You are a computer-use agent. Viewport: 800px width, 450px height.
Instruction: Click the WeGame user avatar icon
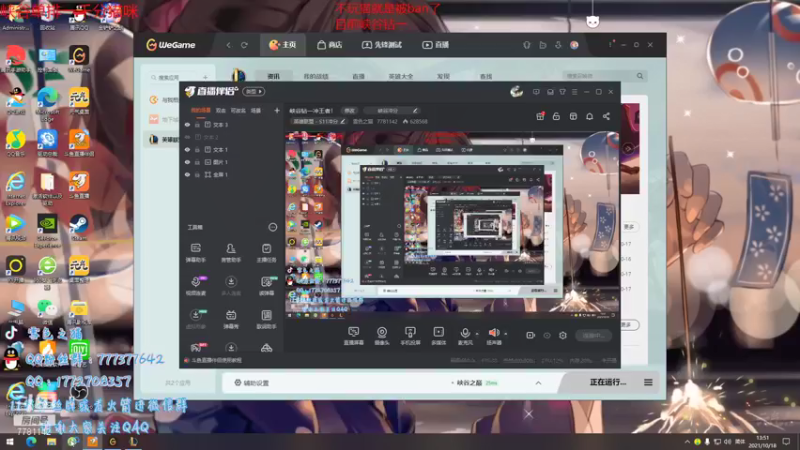tap(574, 45)
